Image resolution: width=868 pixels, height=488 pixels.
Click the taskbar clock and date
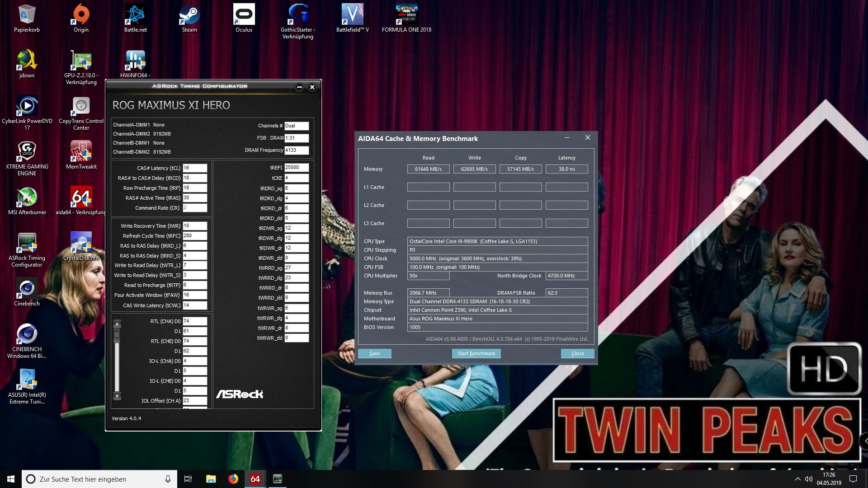(x=829, y=479)
